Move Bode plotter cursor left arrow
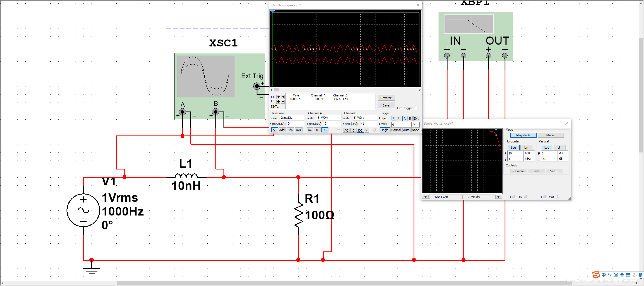 tap(426, 197)
